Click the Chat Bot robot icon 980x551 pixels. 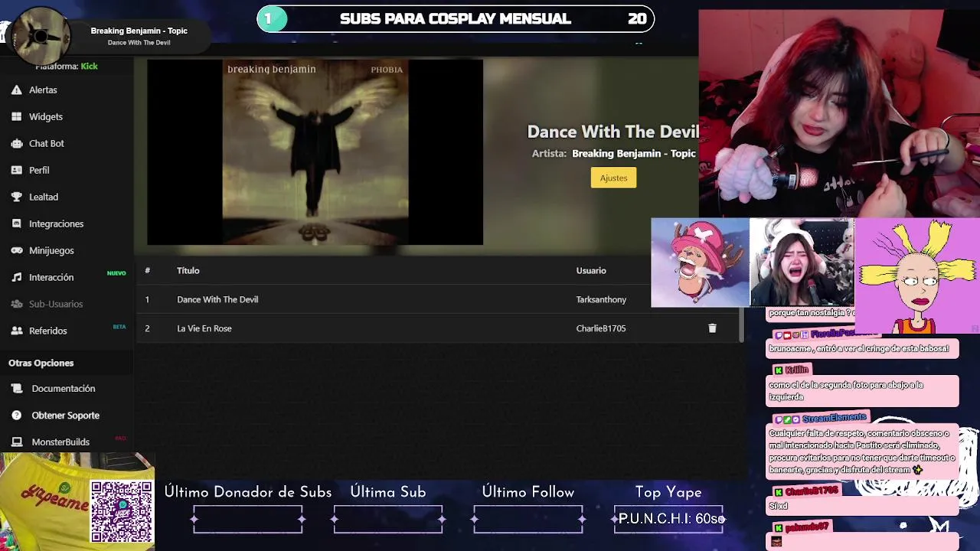point(16,143)
